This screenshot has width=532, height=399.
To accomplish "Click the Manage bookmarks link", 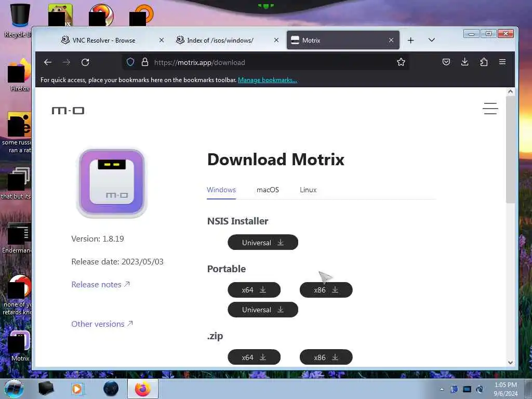I will click(268, 80).
